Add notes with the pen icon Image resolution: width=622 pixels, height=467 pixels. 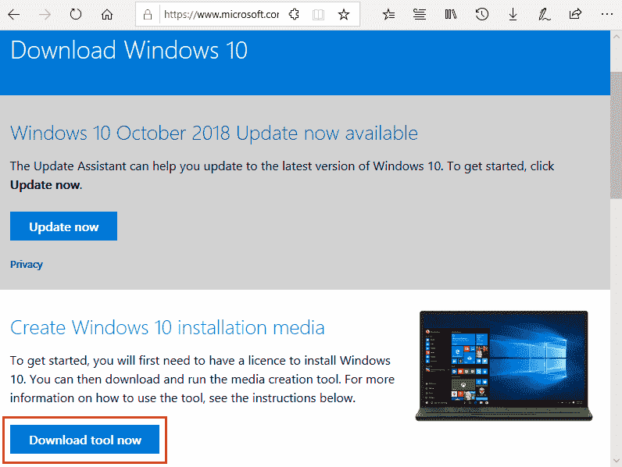coord(544,15)
